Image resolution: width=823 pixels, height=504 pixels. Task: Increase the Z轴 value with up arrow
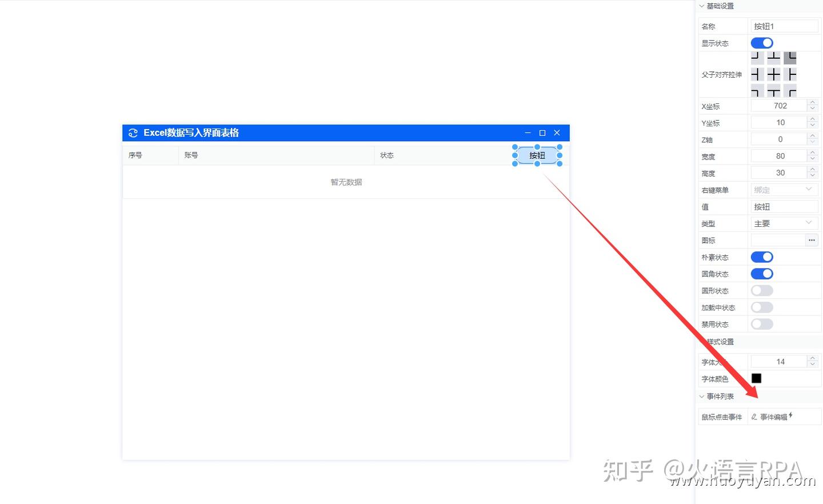tap(813, 136)
